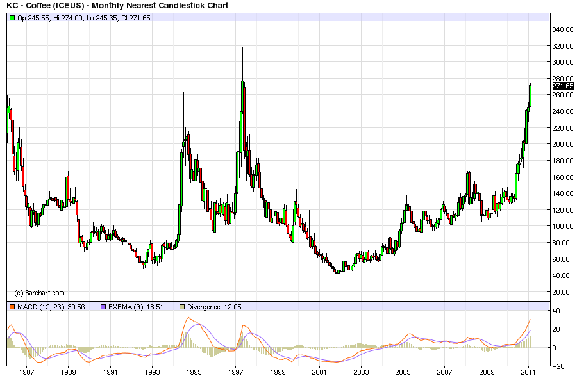Click the 2001 year axis label
The height and width of the screenshot is (392, 577).
(319, 372)
